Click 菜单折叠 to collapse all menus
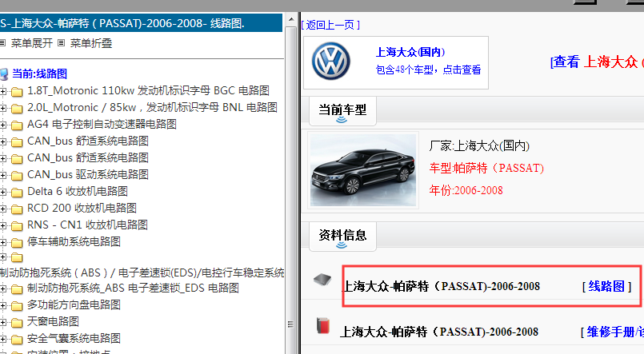The image size is (644, 354). (90, 43)
